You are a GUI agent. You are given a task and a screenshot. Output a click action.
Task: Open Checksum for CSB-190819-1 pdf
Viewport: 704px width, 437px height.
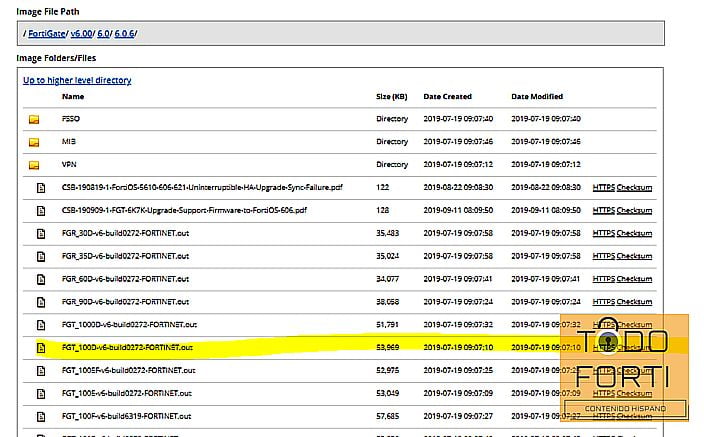point(634,187)
